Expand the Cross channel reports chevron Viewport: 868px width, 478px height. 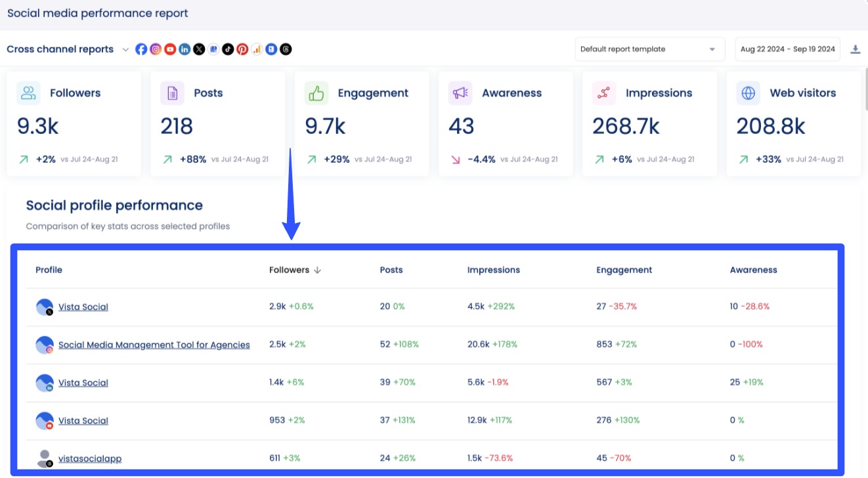(x=125, y=49)
